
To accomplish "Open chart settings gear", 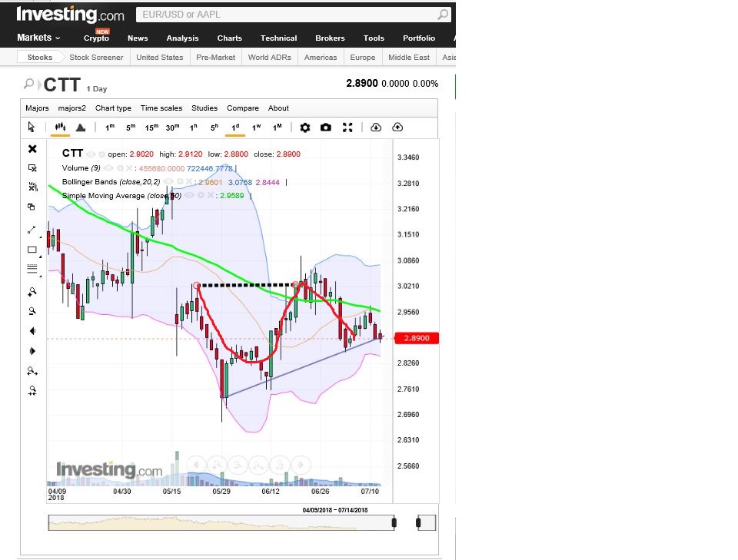I will pos(305,128).
